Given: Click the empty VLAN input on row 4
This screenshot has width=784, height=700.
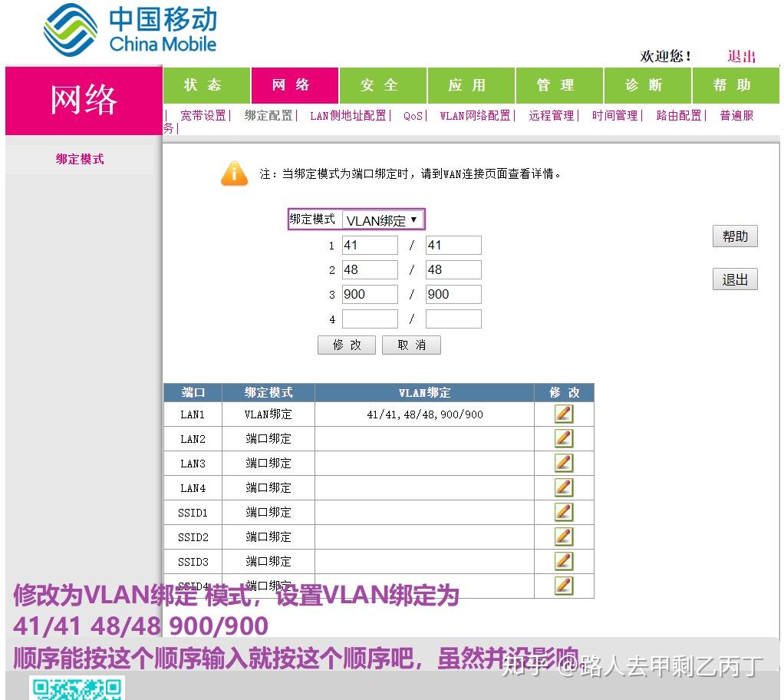Looking at the screenshot, I should pos(370,319).
